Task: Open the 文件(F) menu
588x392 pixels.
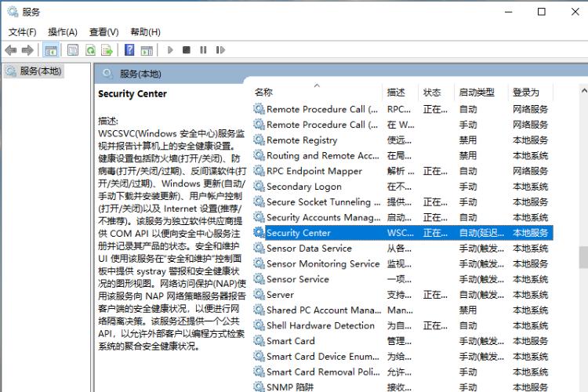Action: point(23,32)
